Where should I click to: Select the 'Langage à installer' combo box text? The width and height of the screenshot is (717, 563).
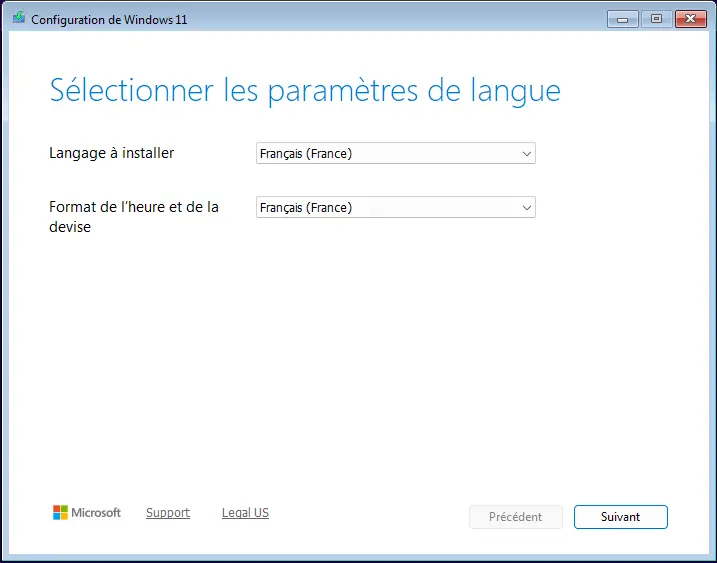pos(305,154)
